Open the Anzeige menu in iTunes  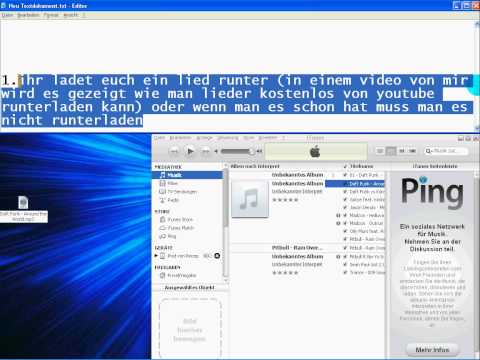coord(204,138)
